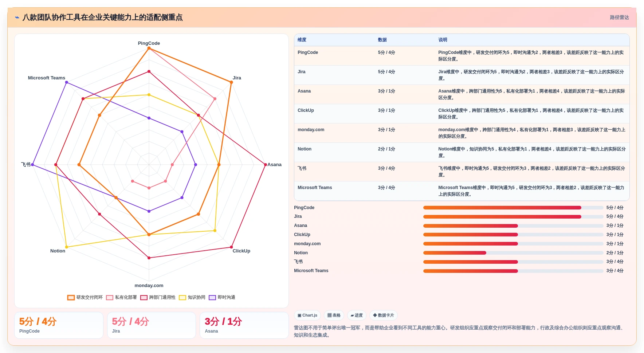This screenshot has height=353, width=644.
Task: Select the 说明 column header
Action: (x=443, y=40)
